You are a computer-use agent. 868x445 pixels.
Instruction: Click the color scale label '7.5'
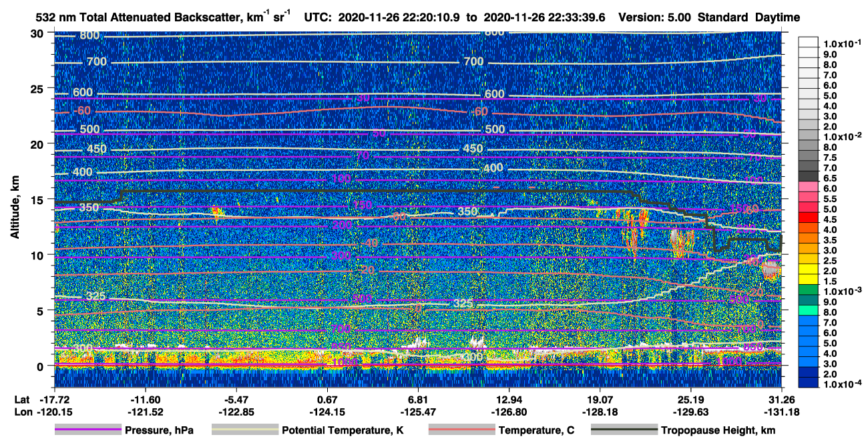point(830,157)
